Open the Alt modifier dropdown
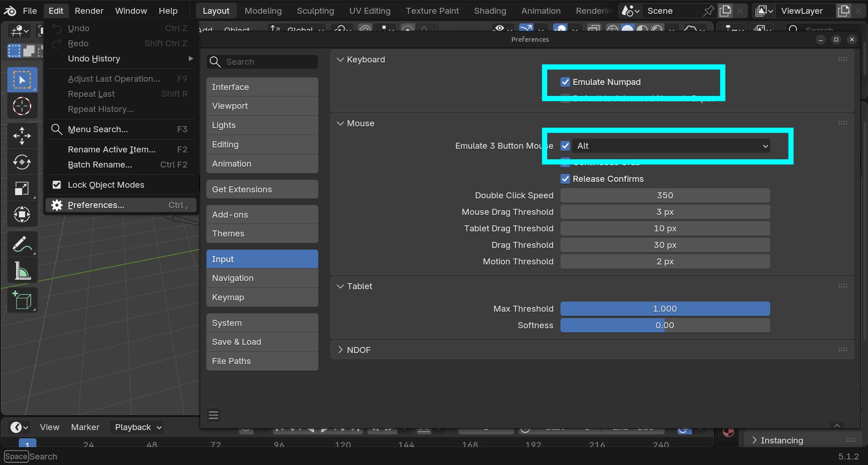This screenshot has width=868, height=465. pyautogui.click(x=672, y=146)
